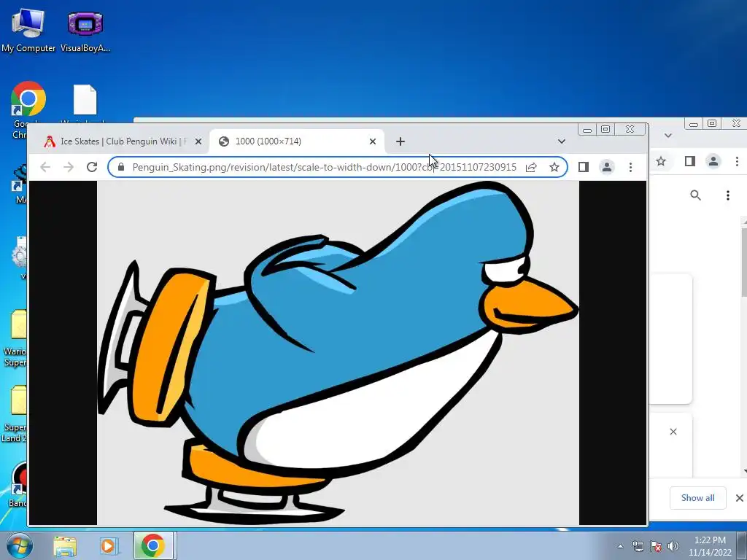Close the downloads bar in background window

click(x=740, y=497)
